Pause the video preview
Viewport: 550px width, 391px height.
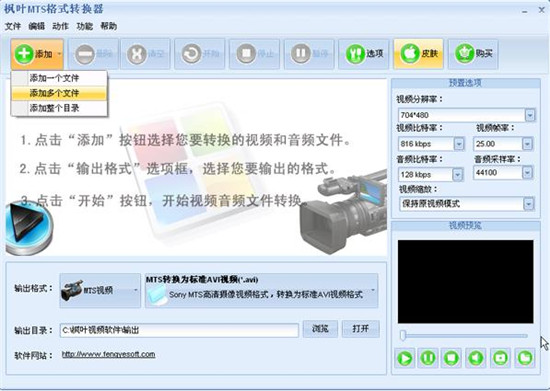(428, 358)
